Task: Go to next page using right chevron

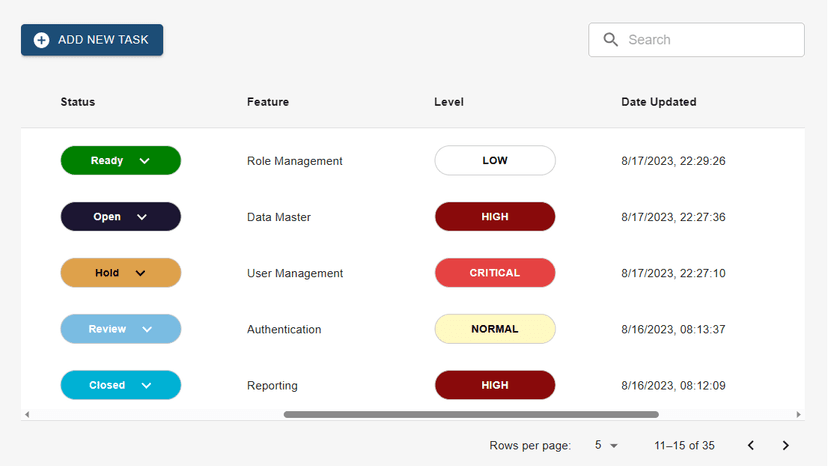Action: (x=785, y=446)
